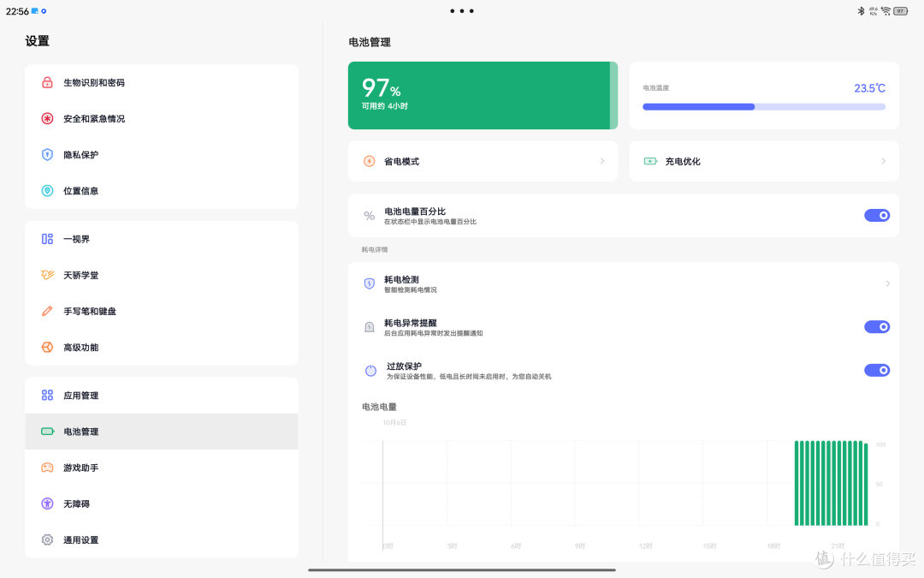Open the 充电优化 option
Screen dimensions: 924x578
(x=764, y=161)
